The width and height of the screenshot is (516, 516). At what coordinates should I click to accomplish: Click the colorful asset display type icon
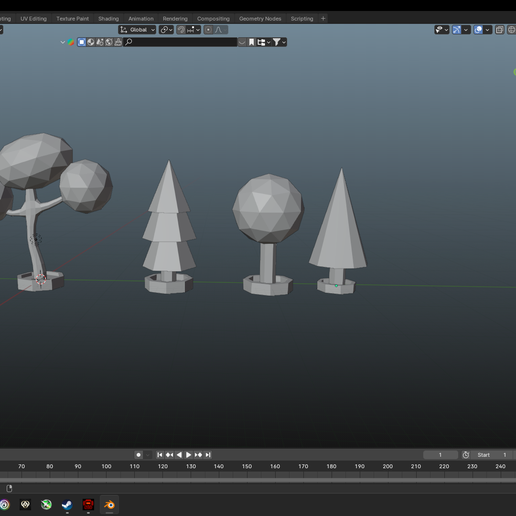click(71, 42)
